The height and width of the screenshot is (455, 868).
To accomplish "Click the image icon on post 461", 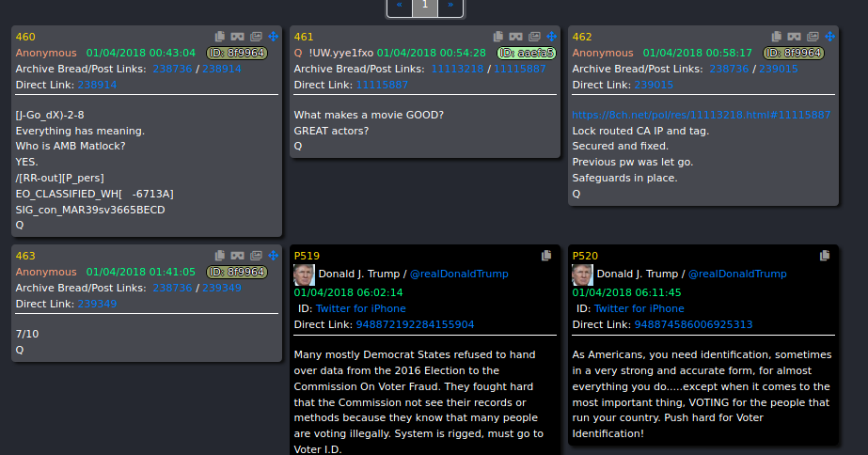I will click(x=534, y=37).
